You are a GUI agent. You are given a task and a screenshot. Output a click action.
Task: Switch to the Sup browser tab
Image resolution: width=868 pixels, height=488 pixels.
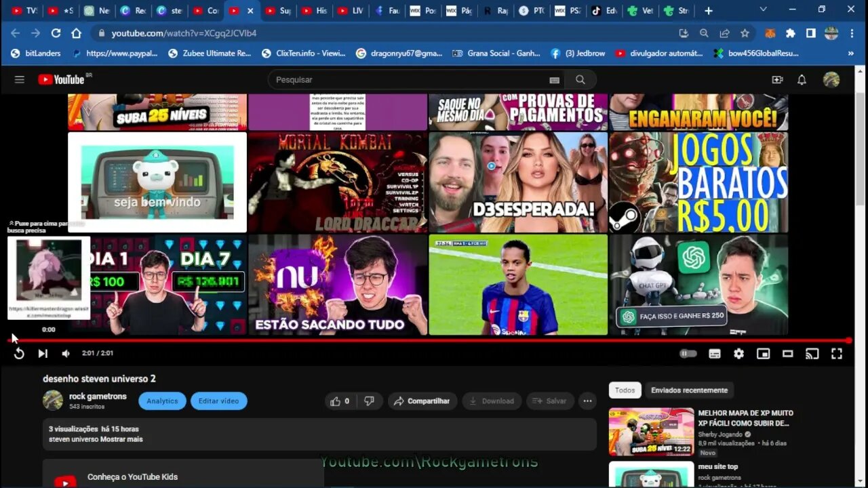point(278,11)
